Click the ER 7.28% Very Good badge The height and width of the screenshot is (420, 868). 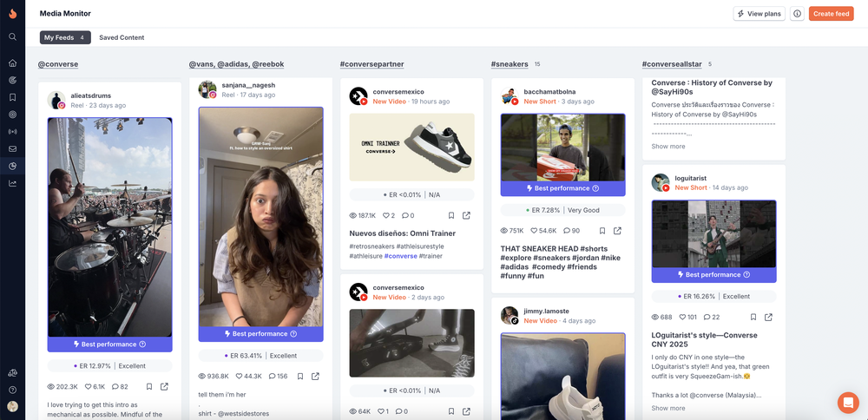(563, 210)
